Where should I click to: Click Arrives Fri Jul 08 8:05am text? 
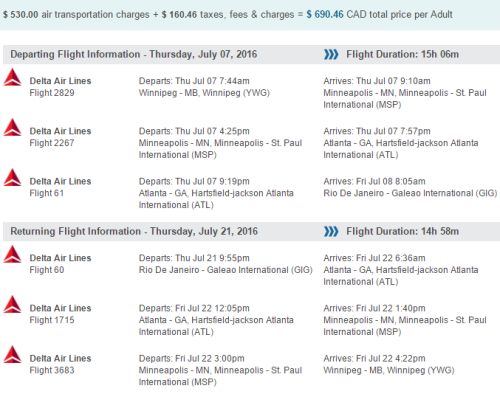374,181
